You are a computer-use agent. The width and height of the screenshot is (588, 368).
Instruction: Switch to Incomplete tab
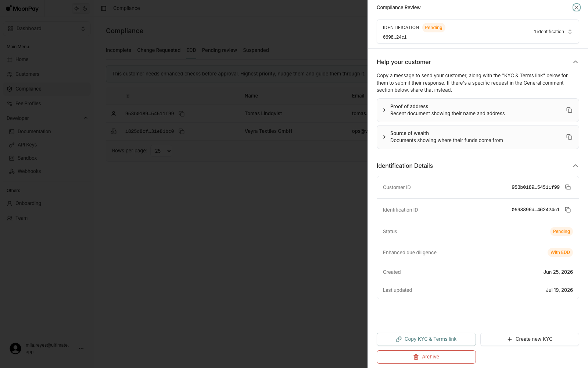[x=118, y=50]
